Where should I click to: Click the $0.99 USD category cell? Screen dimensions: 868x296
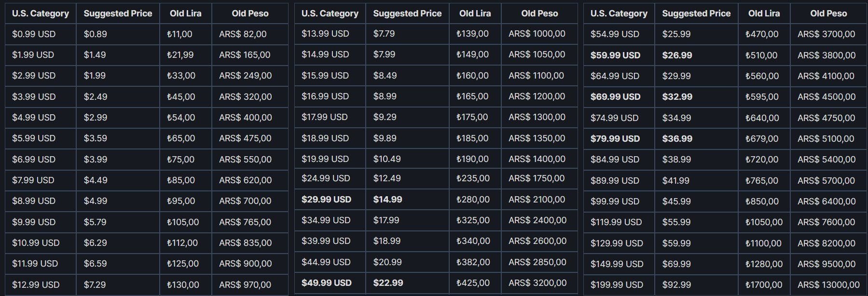[34, 34]
